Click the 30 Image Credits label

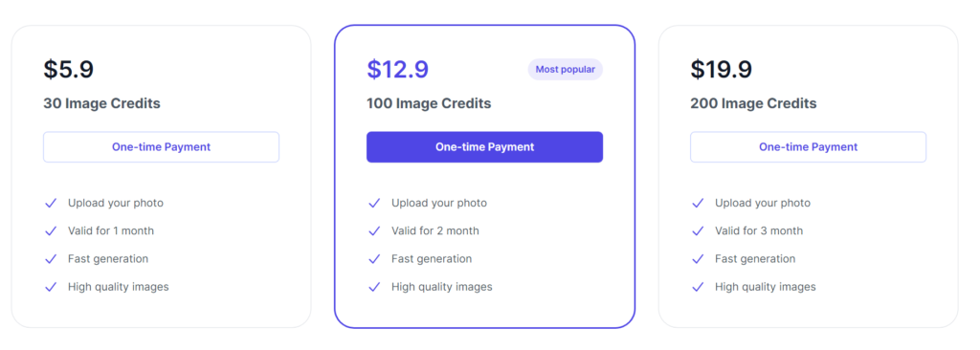pos(101,103)
